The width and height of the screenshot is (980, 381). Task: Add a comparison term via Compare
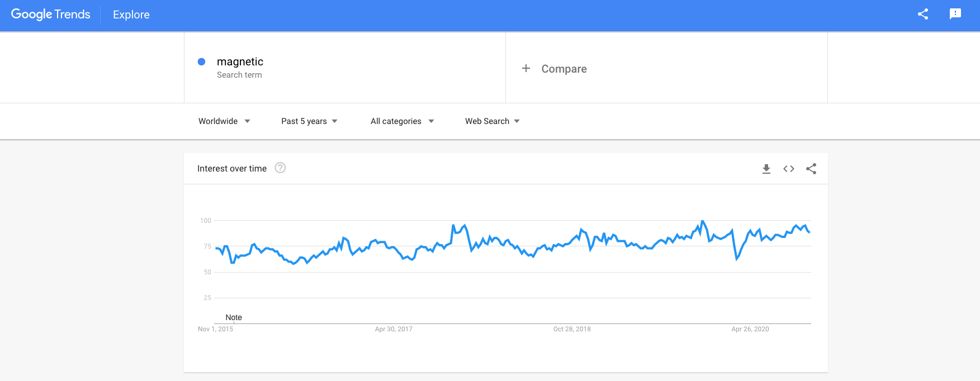[x=564, y=68]
